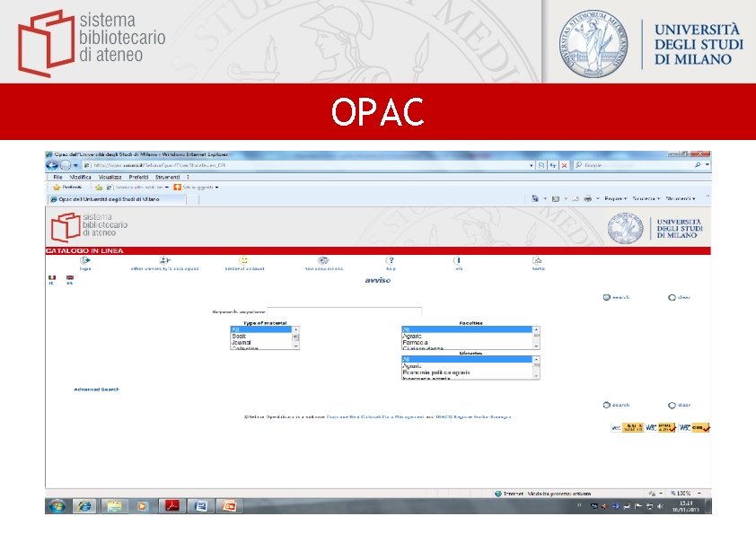This screenshot has width=756, height=534.
Task: Click the Libraries list scrollbar
Action: click(x=536, y=368)
